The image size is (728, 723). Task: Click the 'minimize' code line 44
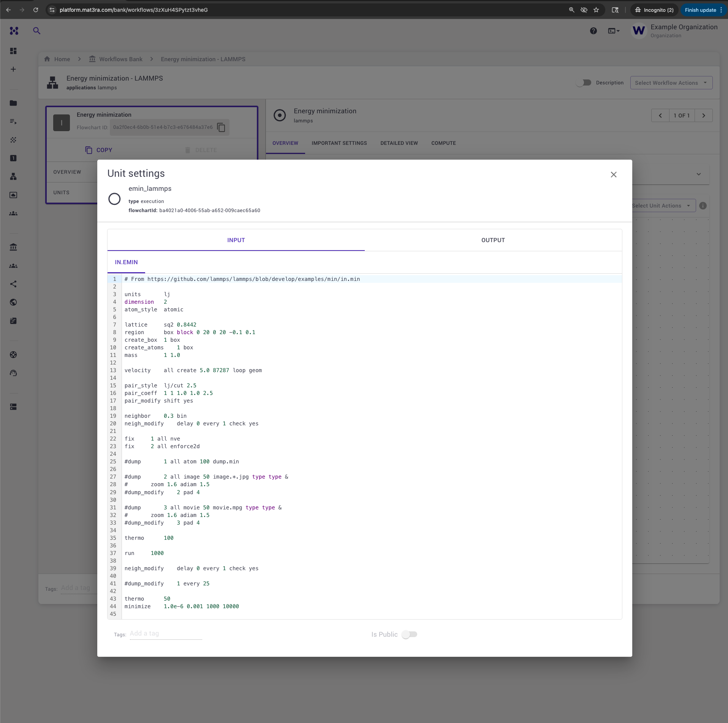tap(182, 606)
